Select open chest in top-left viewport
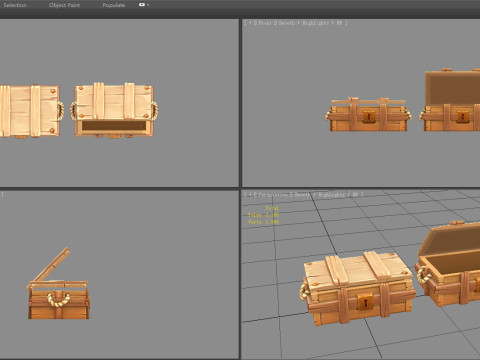This screenshot has width=480, height=360. tap(114, 110)
